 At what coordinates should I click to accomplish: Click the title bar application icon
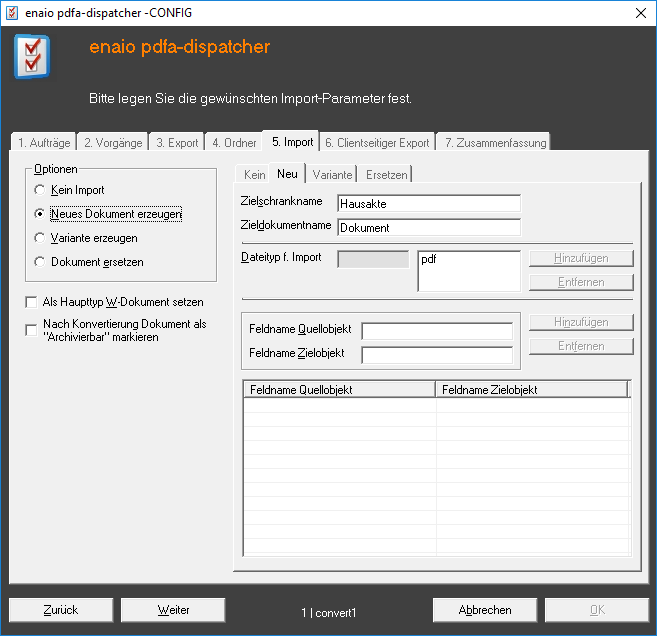coord(12,12)
